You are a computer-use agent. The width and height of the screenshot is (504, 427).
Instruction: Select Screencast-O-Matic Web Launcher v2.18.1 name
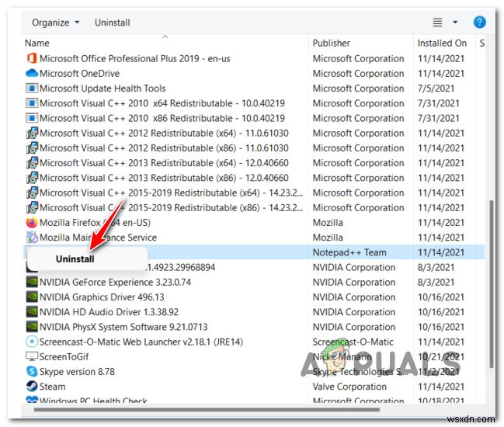[141, 342]
